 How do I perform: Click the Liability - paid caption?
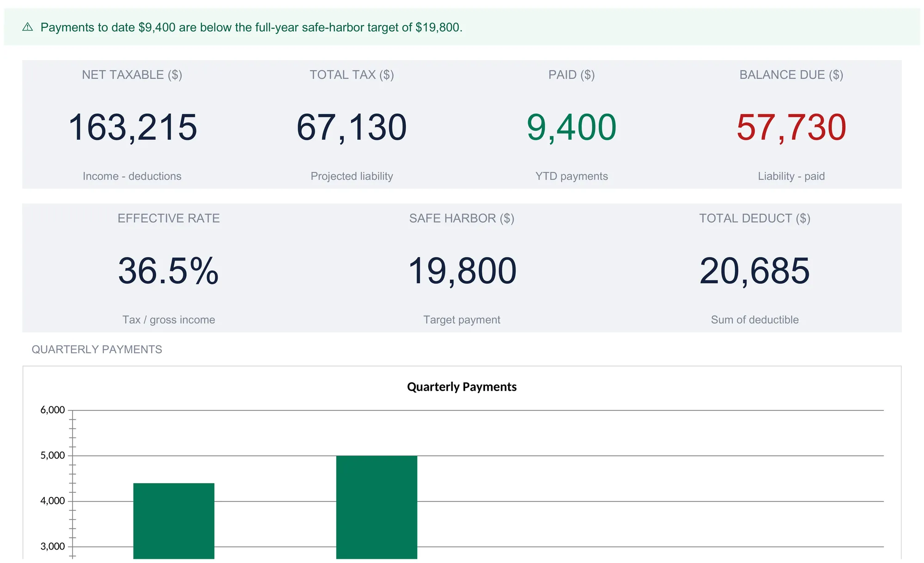(791, 176)
